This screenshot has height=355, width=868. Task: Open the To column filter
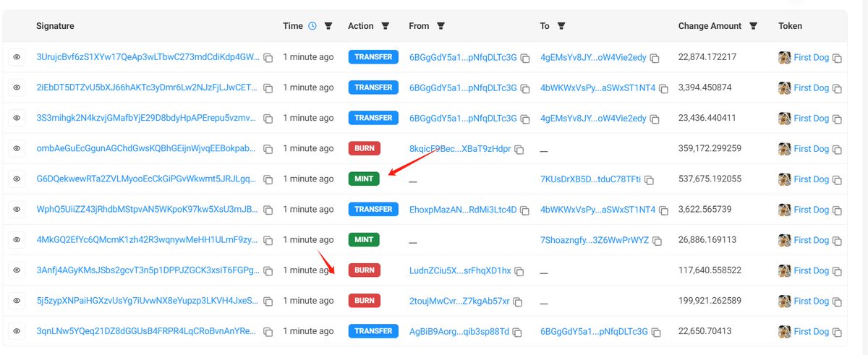pyautogui.click(x=561, y=26)
